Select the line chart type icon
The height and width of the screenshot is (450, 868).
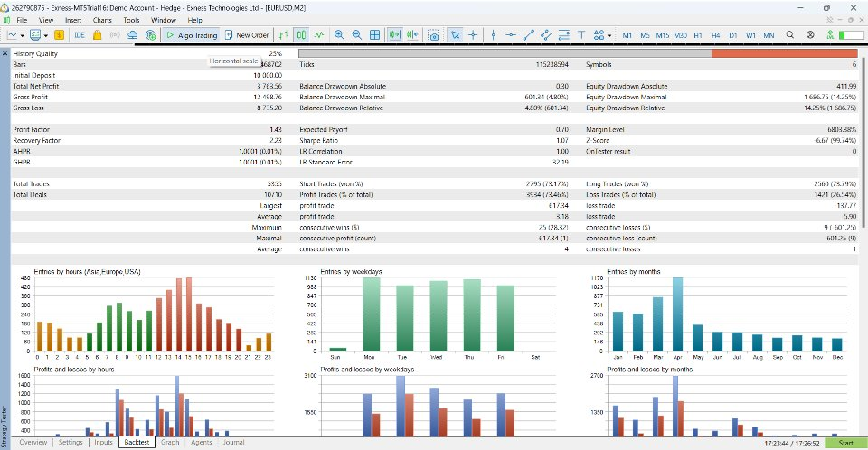(x=319, y=35)
